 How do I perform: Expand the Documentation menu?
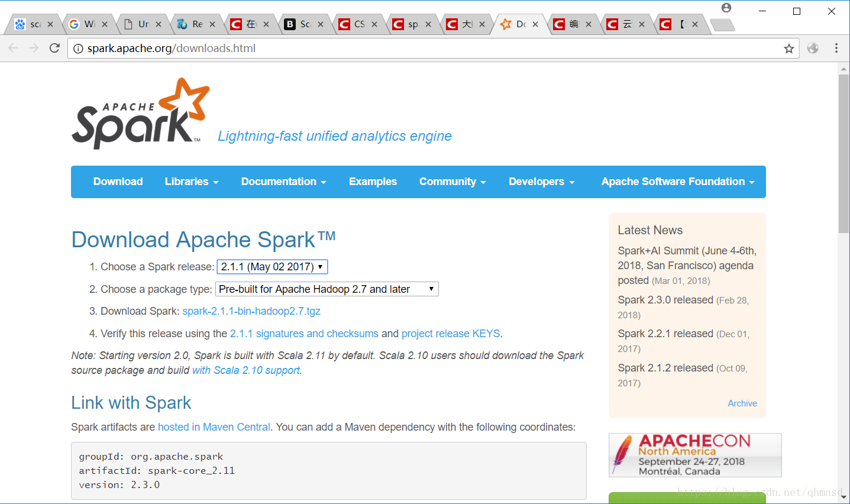pos(284,182)
